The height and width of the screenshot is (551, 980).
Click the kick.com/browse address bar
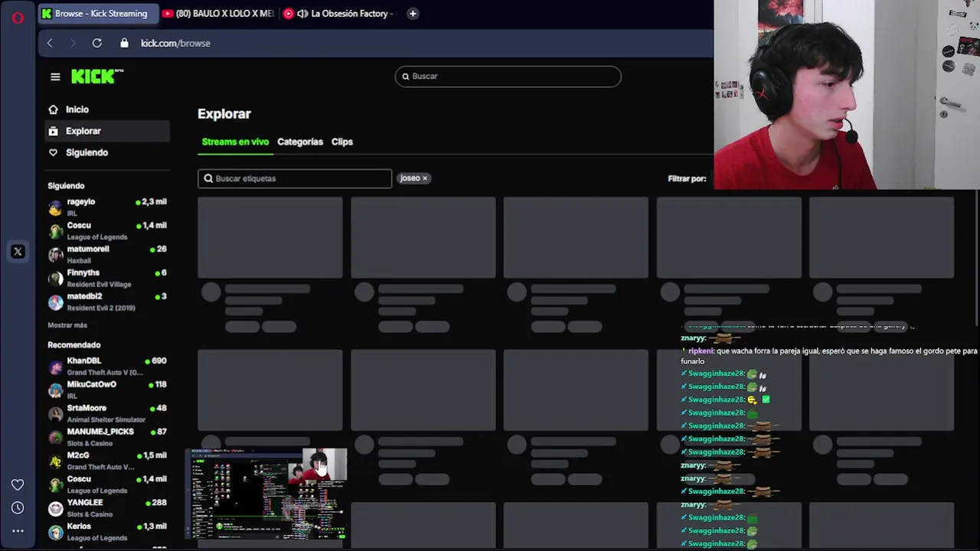(x=175, y=44)
